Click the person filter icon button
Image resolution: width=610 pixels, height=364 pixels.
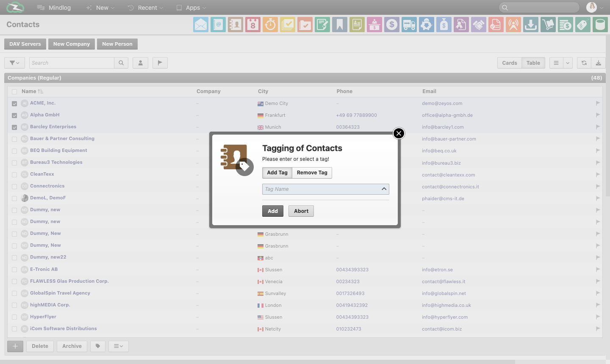click(x=140, y=63)
